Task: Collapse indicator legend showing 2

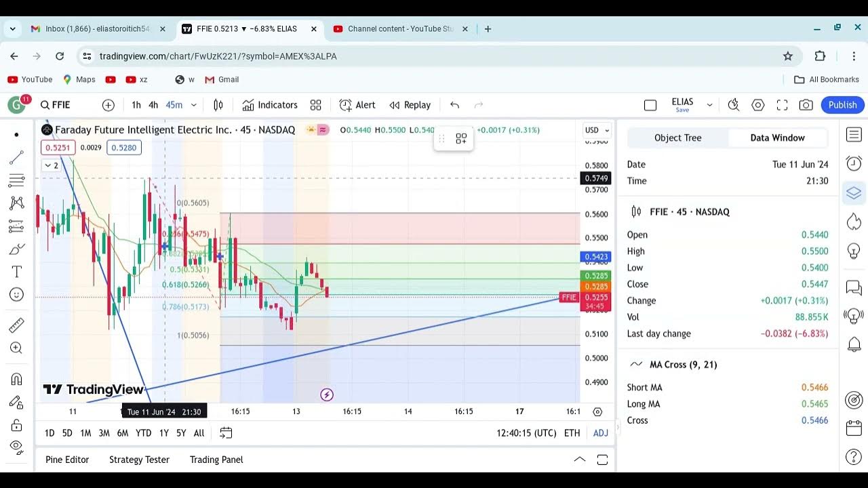Action: click(52, 165)
